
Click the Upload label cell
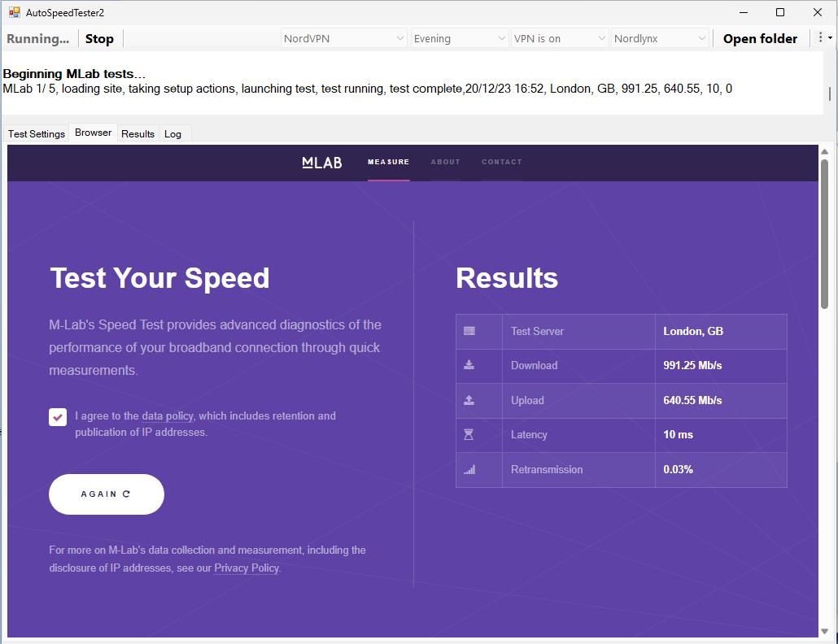578,401
